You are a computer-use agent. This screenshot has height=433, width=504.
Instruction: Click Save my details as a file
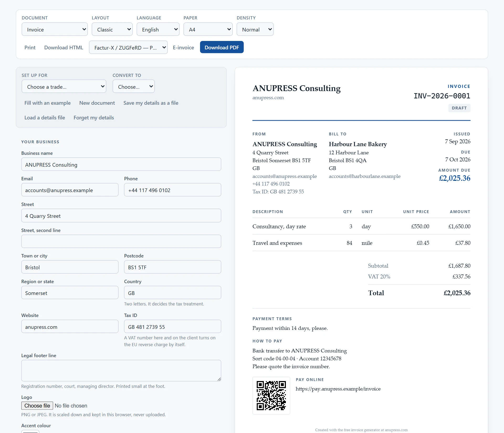coord(151,103)
